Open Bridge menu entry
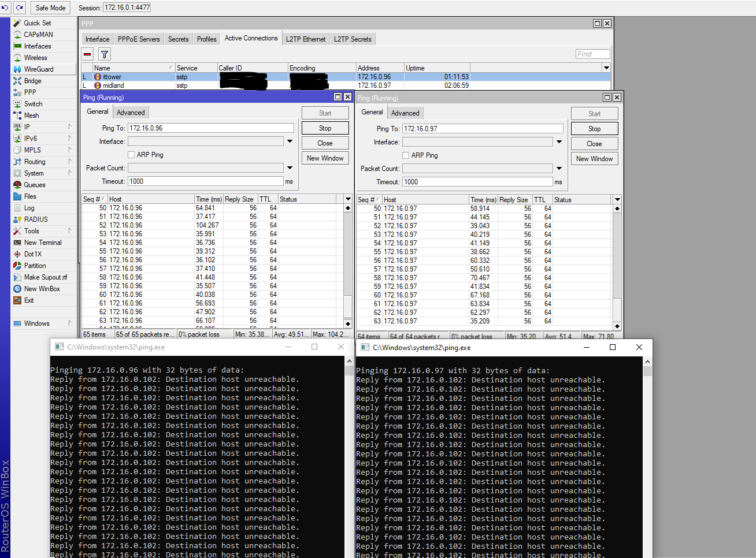This screenshot has width=756, height=558. tap(32, 81)
